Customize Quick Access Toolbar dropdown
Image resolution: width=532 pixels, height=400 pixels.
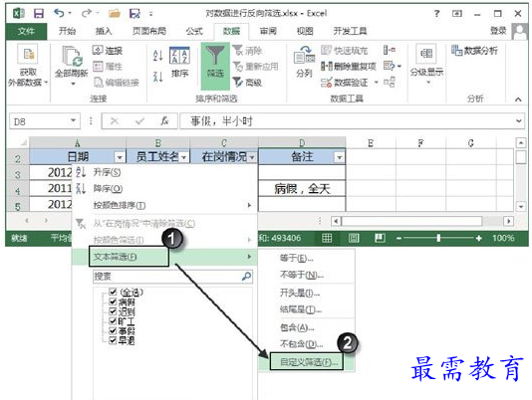pos(151,14)
